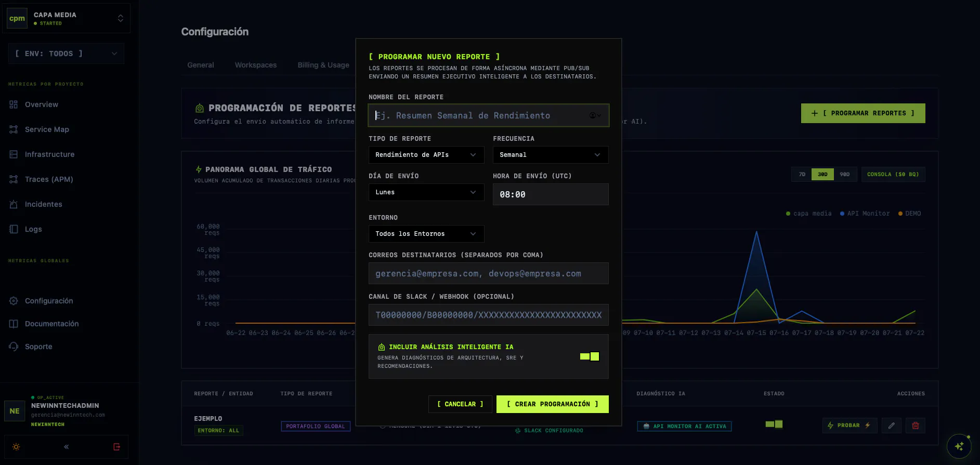Switch to the General tab
Viewport: 980px width, 465px height.
click(x=201, y=65)
